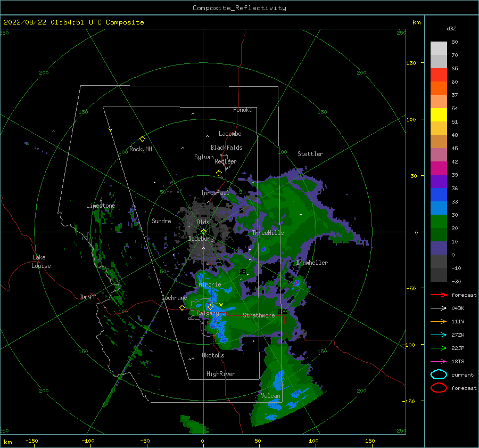Click the slate 0-10 dBZ color swatch

click(x=439, y=248)
